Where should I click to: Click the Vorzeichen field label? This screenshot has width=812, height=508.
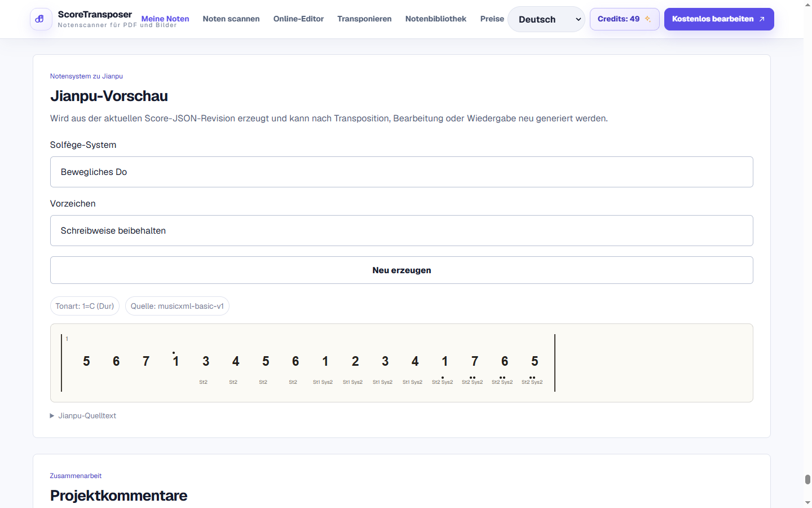(x=73, y=204)
